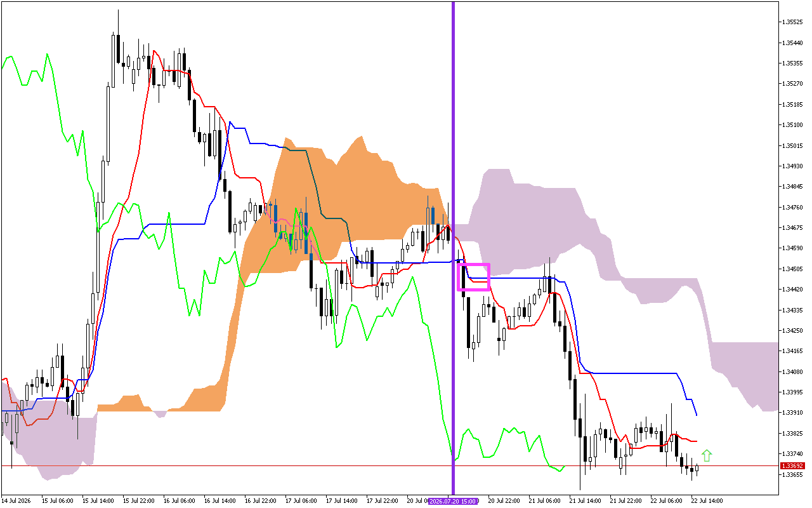Click the 21 Jul 06:00 time label

pos(544,500)
